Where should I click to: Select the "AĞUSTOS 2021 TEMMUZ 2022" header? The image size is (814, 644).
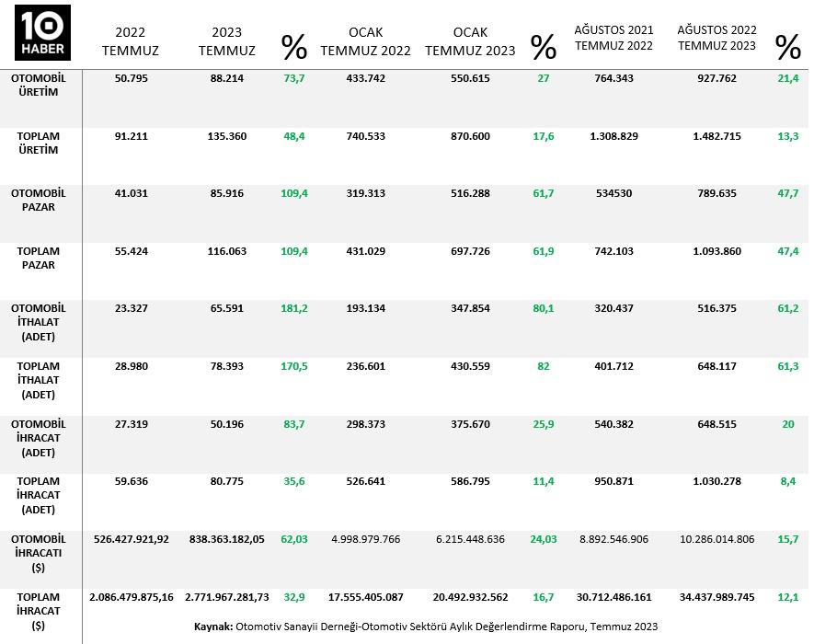(613, 38)
